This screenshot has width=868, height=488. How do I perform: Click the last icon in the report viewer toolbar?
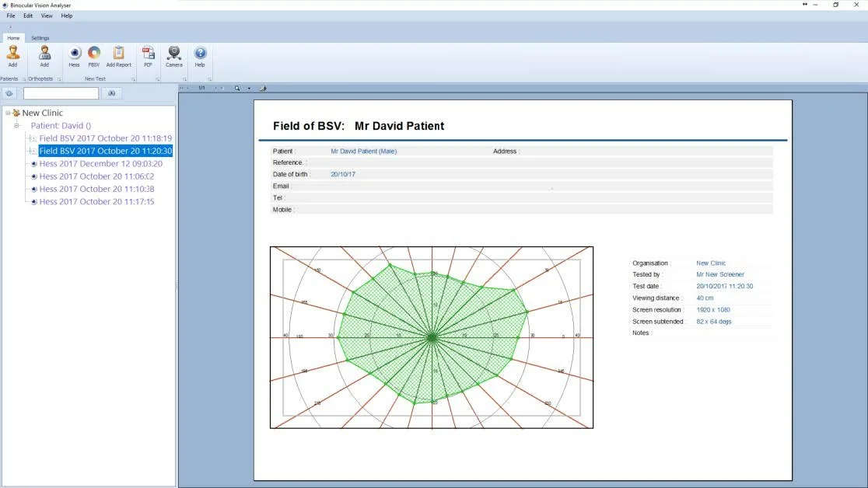262,88
